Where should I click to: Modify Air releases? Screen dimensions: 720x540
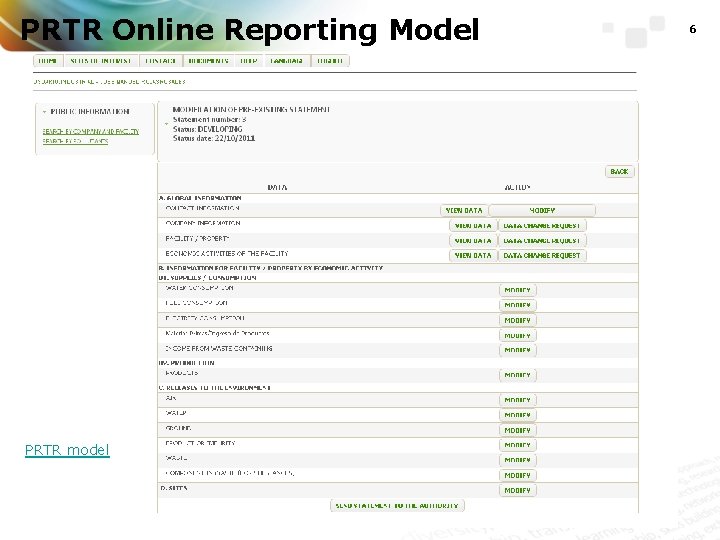click(518, 400)
